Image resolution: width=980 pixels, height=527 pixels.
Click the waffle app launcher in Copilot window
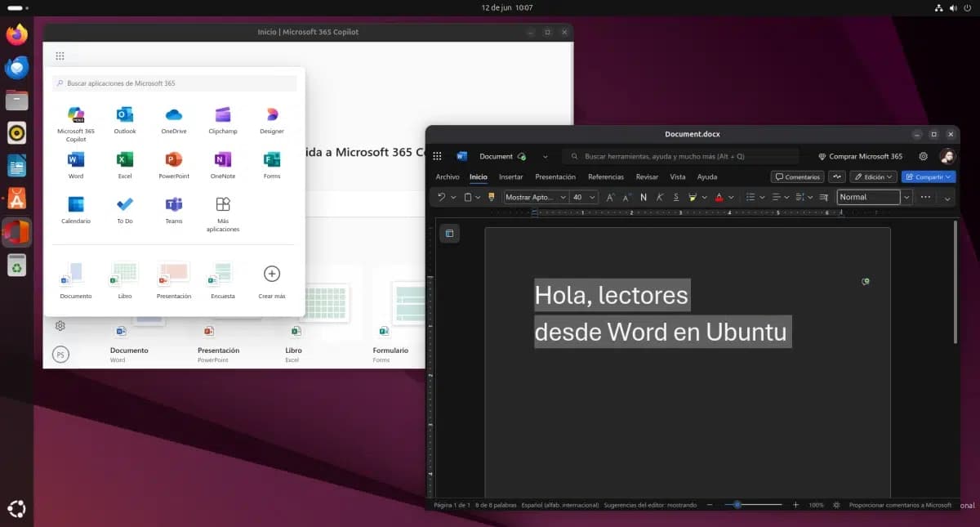coord(60,56)
